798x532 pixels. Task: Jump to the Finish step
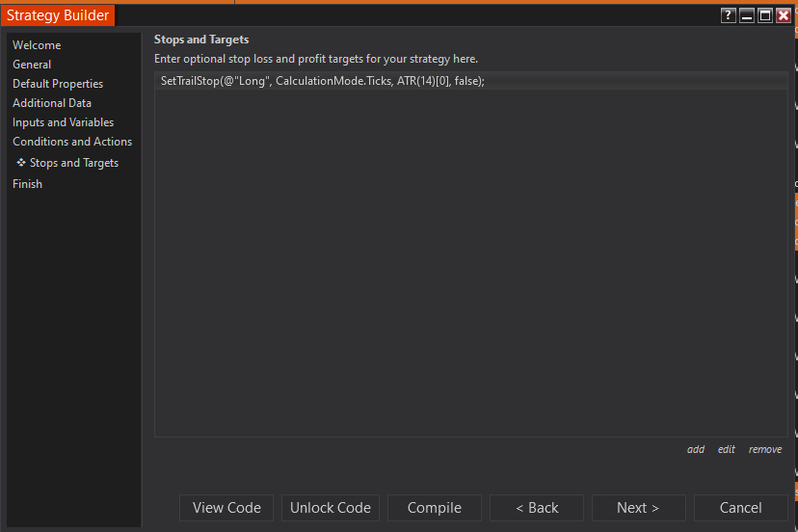pyautogui.click(x=27, y=184)
